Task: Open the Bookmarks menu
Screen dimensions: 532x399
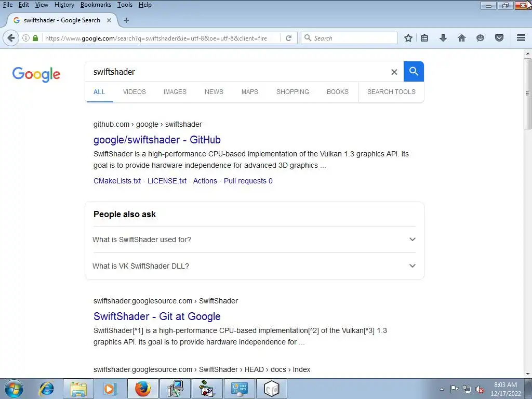Action: click(x=96, y=5)
